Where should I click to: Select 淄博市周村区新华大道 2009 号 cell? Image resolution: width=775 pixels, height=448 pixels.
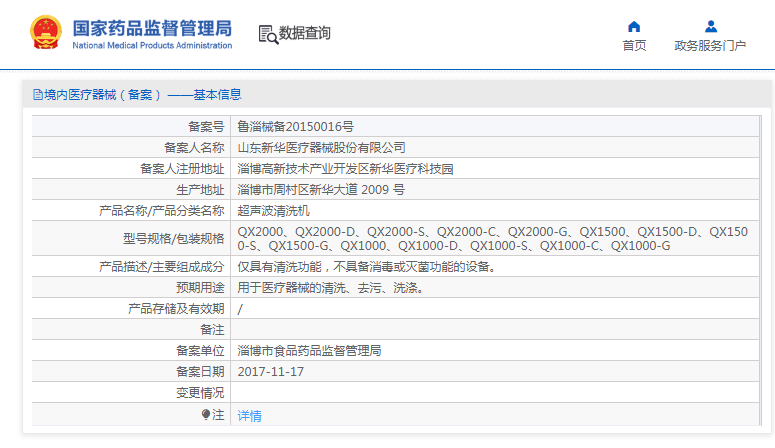click(321, 189)
